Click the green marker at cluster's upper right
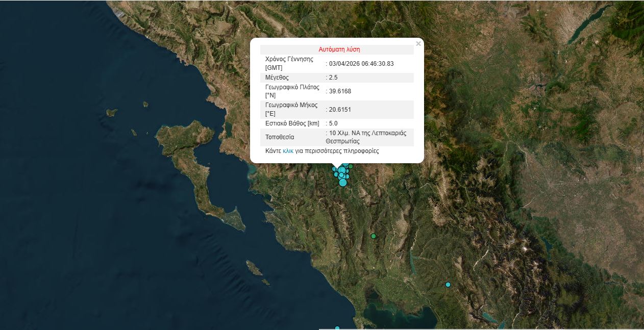 [351, 166]
